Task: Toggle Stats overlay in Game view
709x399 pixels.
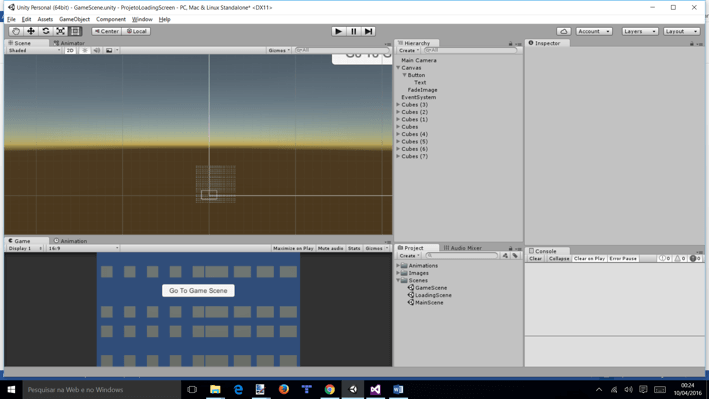Action: pos(354,248)
